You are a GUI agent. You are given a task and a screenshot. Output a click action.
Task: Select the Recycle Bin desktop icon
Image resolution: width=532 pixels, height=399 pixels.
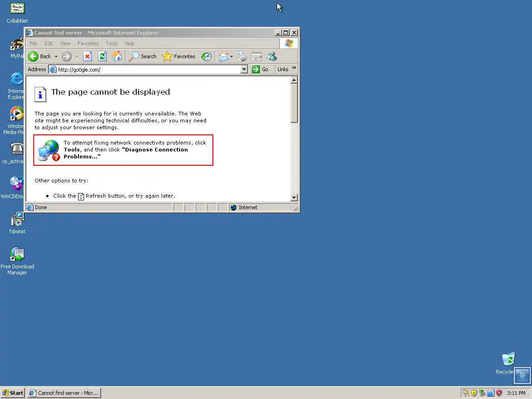(508, 363)
